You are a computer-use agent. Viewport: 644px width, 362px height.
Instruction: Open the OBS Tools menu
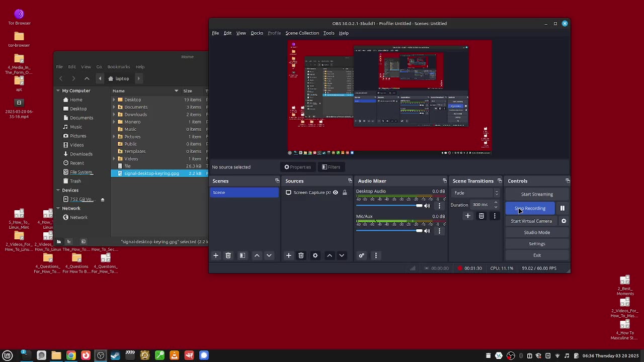pyautogui.click(x=329, y=33)
